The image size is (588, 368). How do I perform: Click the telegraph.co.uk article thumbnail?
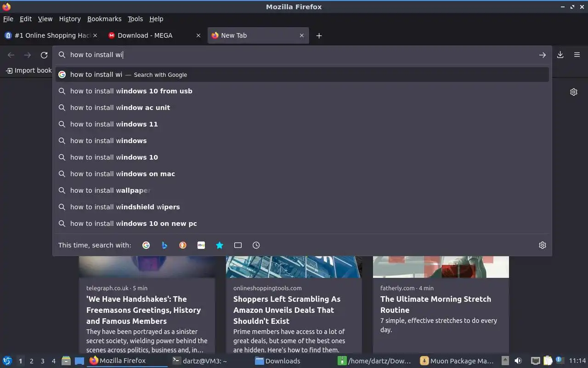147,267
